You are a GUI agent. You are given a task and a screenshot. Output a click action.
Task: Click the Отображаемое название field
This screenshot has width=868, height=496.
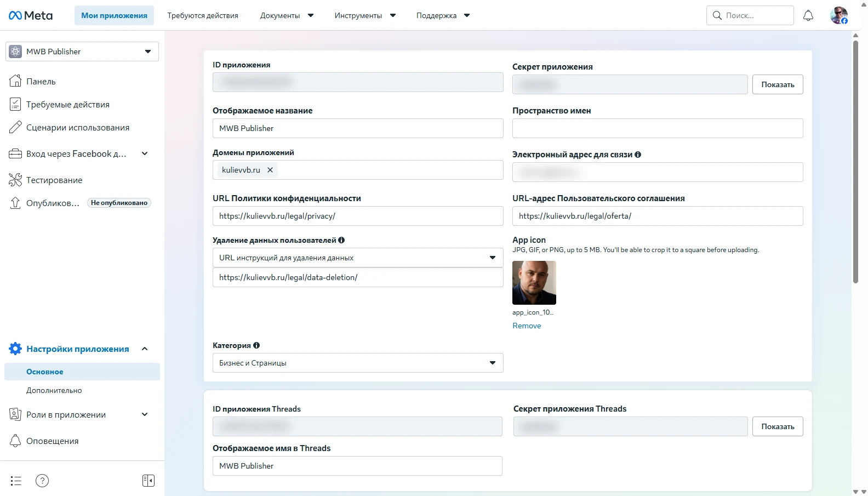pyautogui.click(x=358, y=128)
